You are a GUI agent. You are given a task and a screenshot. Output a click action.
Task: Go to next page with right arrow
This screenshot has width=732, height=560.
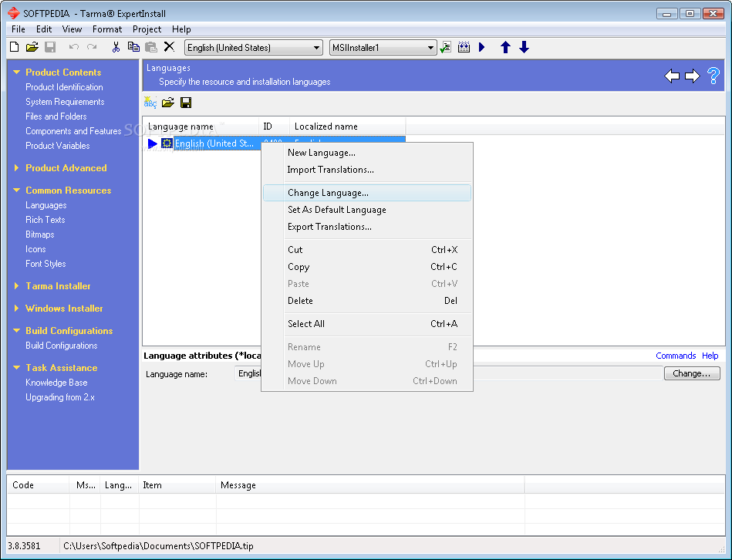point(693,76)
